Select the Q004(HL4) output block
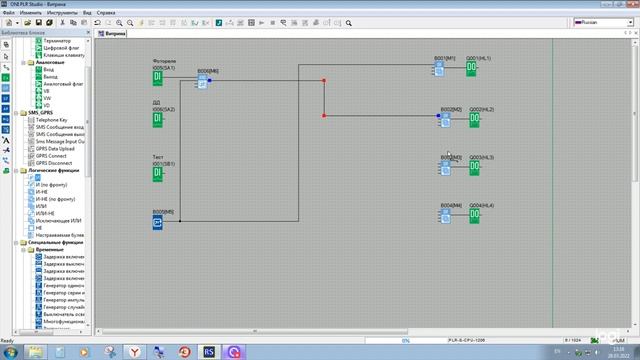 click(x=474, y=216)
